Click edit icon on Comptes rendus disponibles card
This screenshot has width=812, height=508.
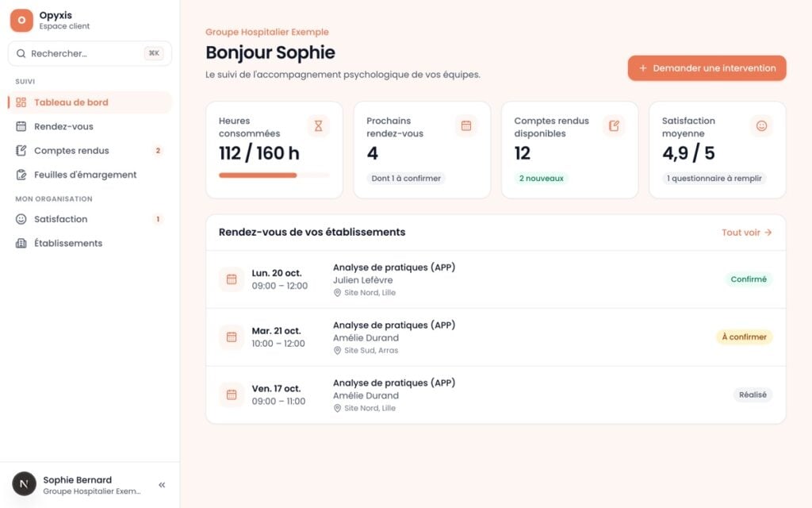(614, 126)
